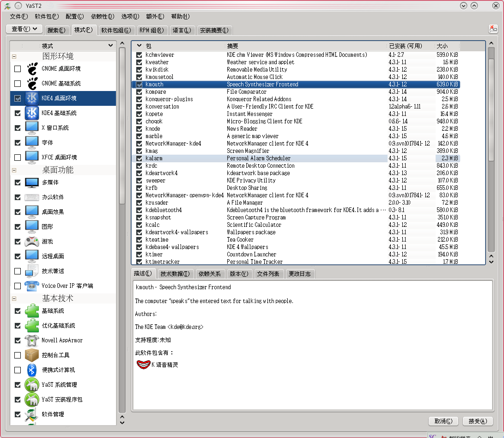Open the 依赖关系 details tab
504x438 pixels.
coord(210,274)
